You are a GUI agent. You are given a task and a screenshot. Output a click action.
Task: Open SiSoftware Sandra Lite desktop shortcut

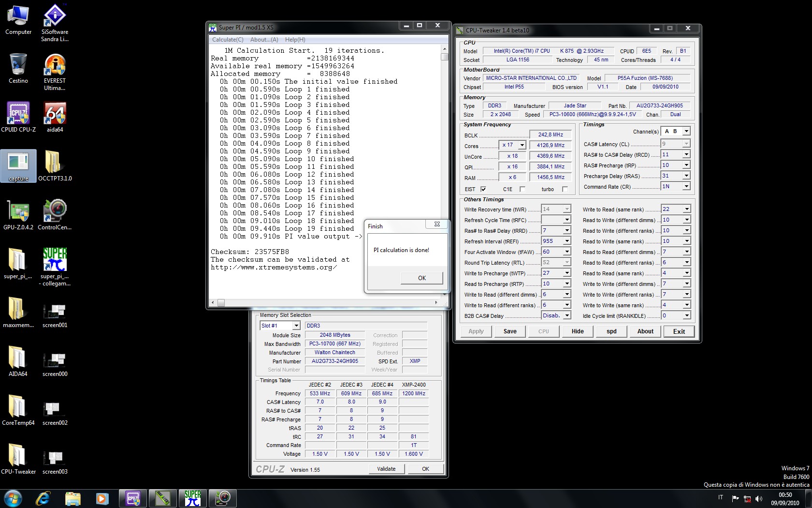[55, 23]
